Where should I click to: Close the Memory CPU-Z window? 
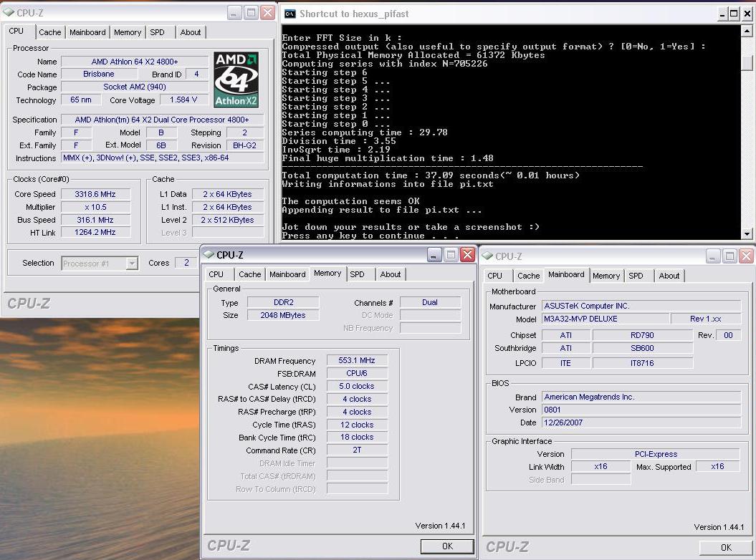click(x=468, y=254)
